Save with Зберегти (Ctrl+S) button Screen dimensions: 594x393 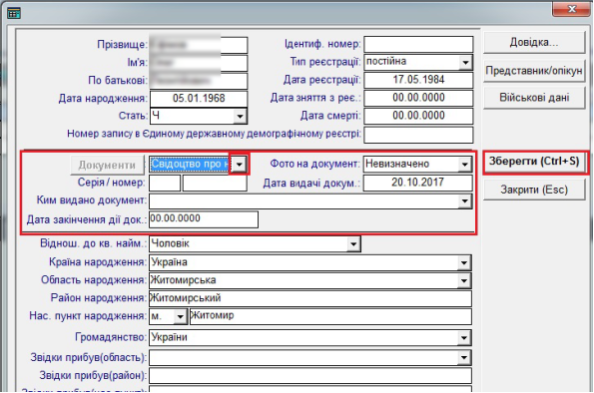(x=534, y=161)
